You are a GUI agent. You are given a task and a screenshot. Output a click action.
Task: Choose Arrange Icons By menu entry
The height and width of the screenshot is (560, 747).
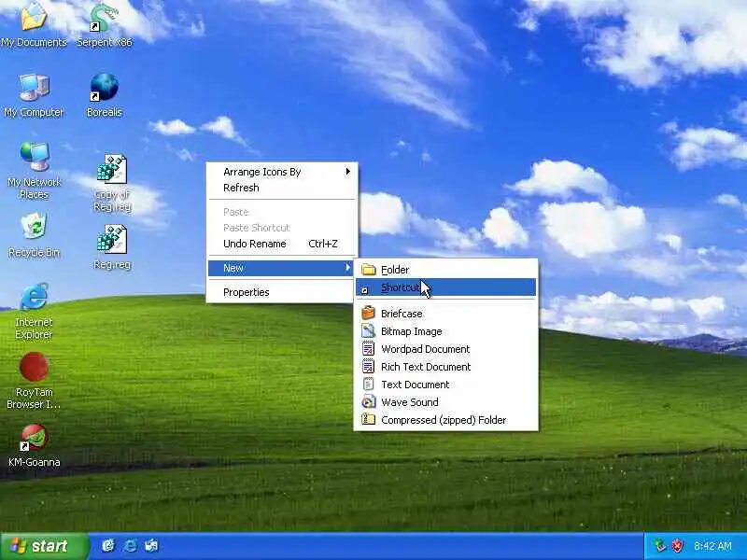(282, 172)
